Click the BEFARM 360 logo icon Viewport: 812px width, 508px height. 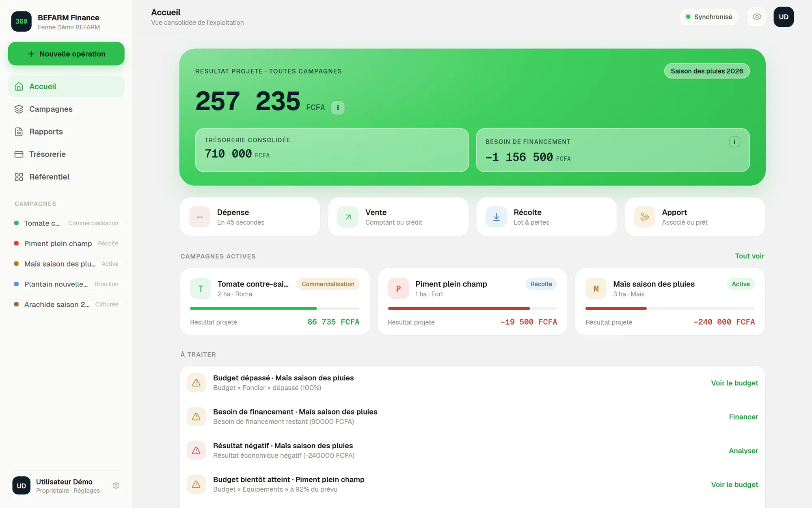point(22,22)
